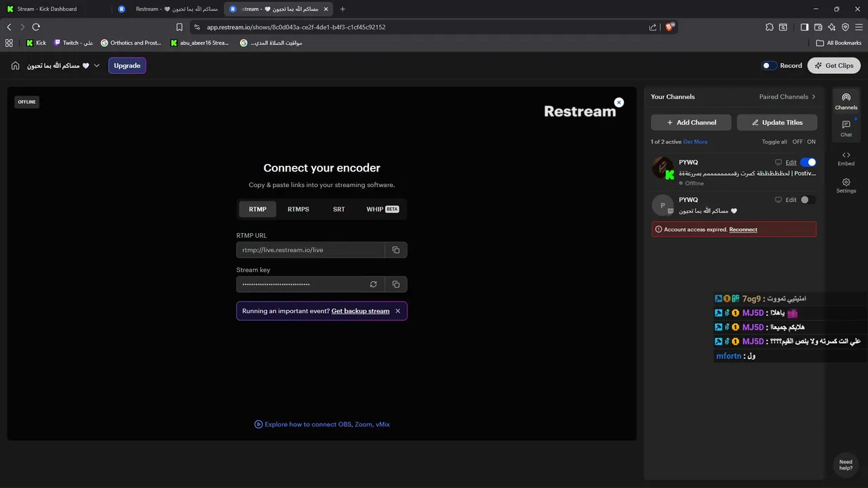
Task: Go back in browser history
Action: (x=9, y=27)
